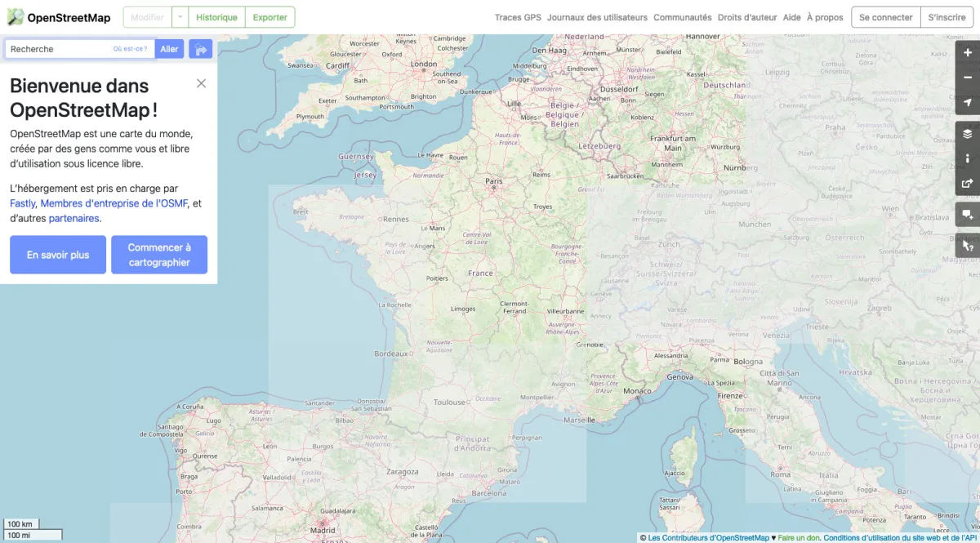Click the Limoges label on the map

pos(463,309)
